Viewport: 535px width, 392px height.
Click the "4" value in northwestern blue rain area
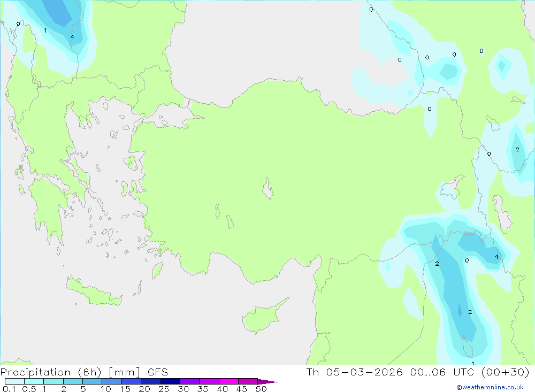pos(72,37)
